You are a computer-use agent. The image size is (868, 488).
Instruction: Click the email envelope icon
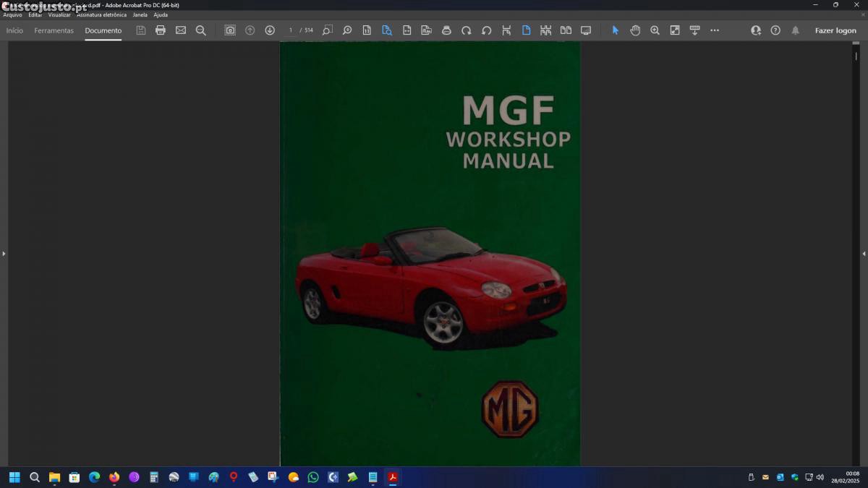[181, 30]
